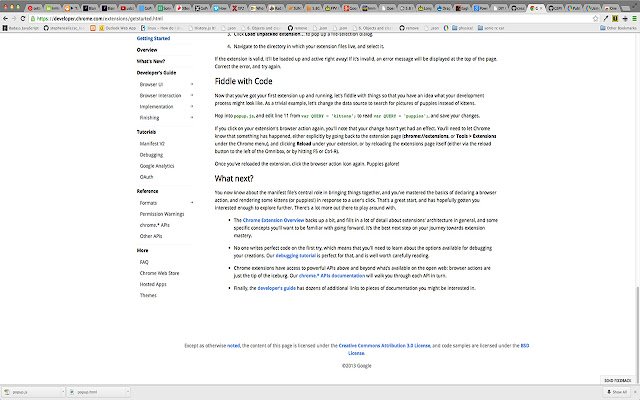640x400 pixels.
Task: Open the popup.html download dropdown arrow
Action: [x=127, y=392]
